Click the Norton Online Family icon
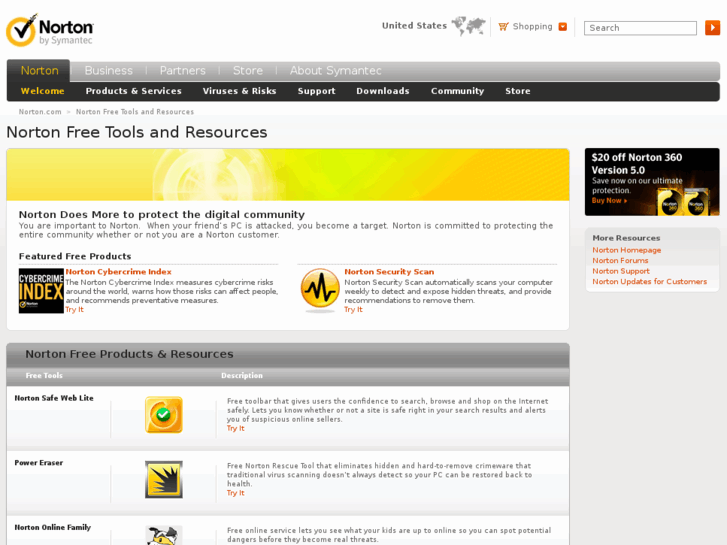 (x=164, y=535)
